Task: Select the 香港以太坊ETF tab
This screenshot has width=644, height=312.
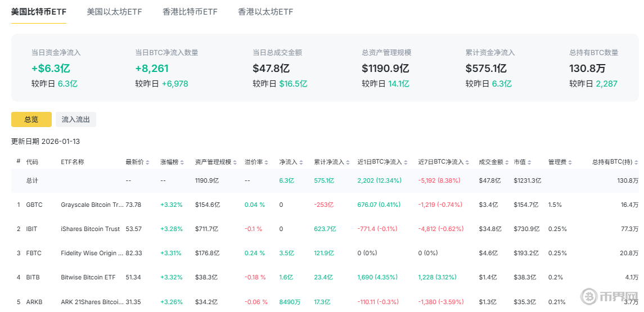Action: tap(265, 12)
